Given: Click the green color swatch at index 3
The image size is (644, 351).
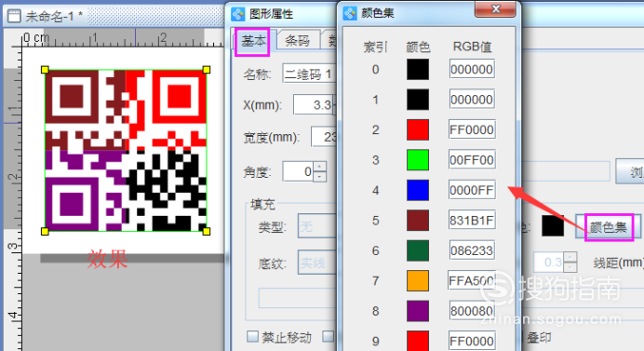Looking at the screenshot, I should [x=418, y=160].
